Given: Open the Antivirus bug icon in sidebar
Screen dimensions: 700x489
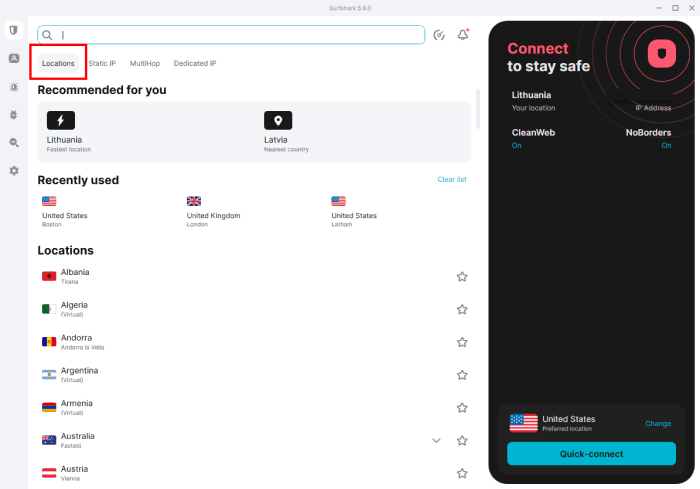Looking at the screenshot, I should [x=14, y=115].
